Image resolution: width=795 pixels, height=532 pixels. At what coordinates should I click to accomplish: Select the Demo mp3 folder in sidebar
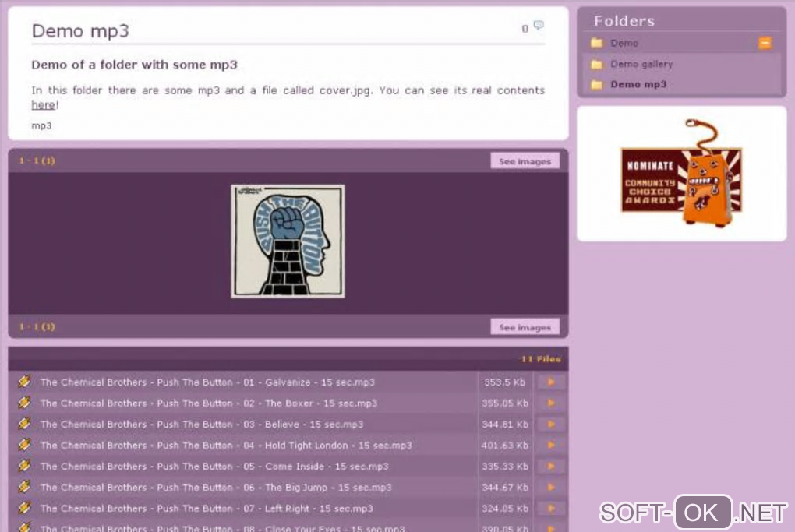click(638, 84)
